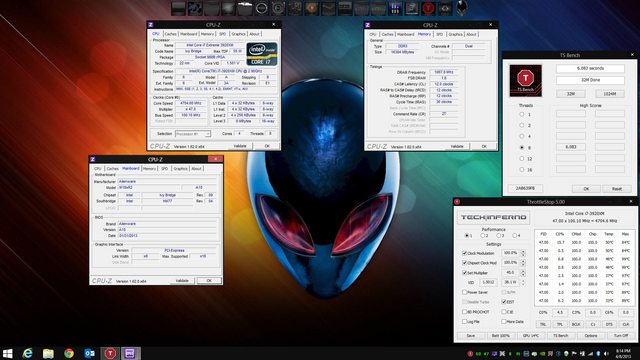Enable the Power Saver checkbox
Image resolution: width=640 pixels, height=360 pixels.
[464, 292]
